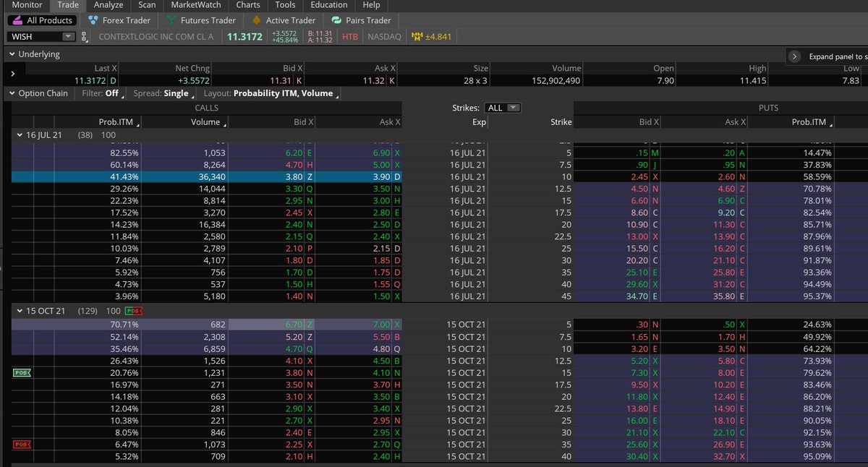Screen dimensions: 868x467
Task: Click the red POS flag on 15 OCT strike 35 row
Action: click(x=22, y=445)
